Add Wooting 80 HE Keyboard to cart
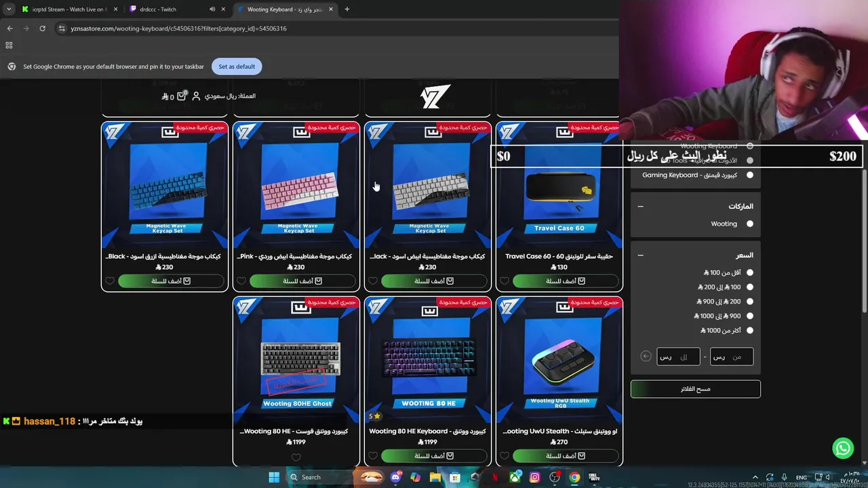868x488 pixels. click(433, 455)
